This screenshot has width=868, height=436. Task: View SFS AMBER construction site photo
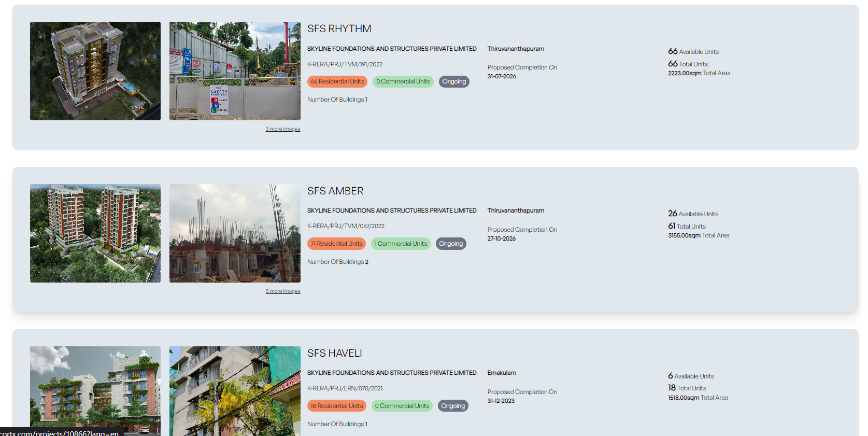235,233
